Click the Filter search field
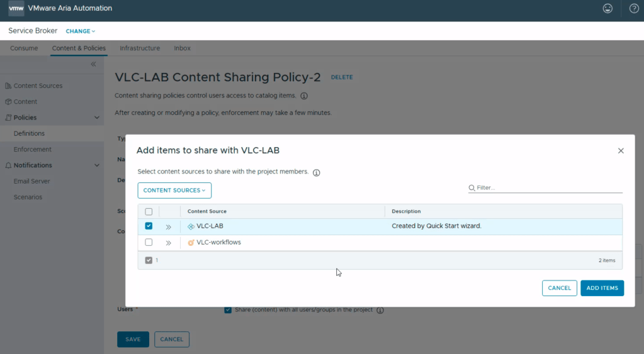The width and height of the screenshot is (644, 354). coord(548,187)
